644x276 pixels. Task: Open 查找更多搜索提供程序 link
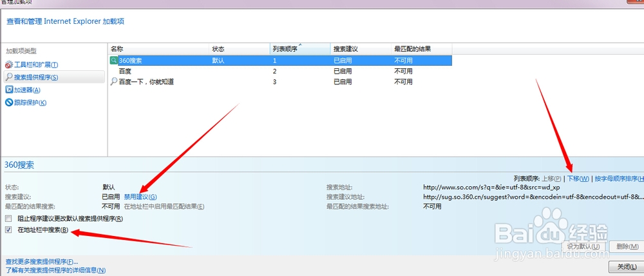tap(42, 262)
